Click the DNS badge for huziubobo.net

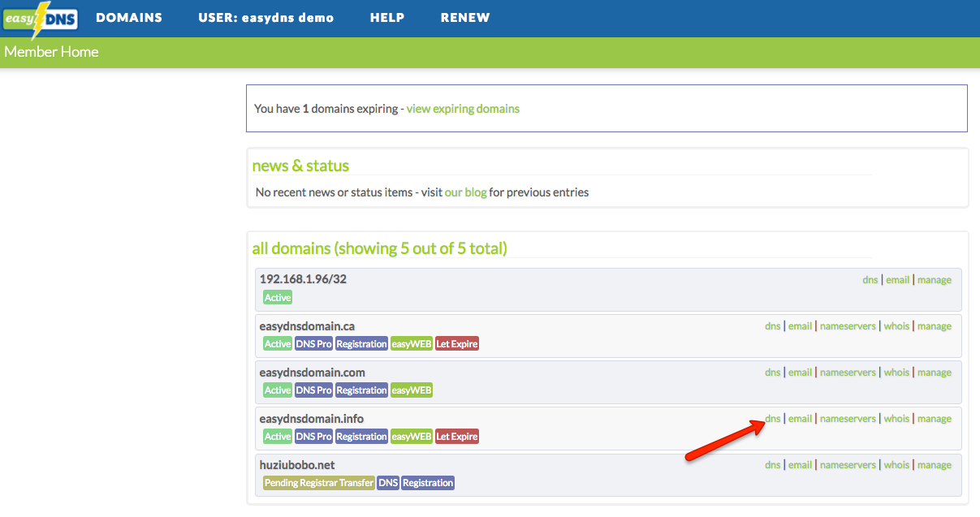pyautogui.click(x=388, y=483)
